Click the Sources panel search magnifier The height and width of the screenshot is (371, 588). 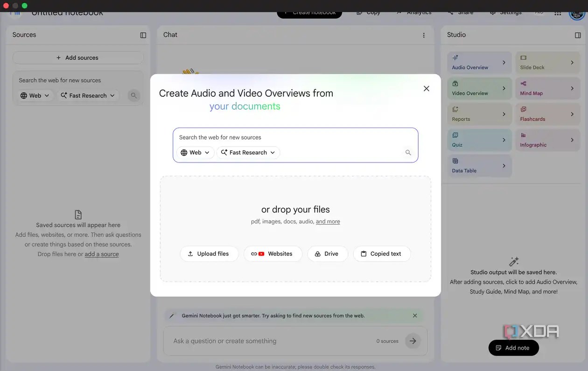point(134,95)
